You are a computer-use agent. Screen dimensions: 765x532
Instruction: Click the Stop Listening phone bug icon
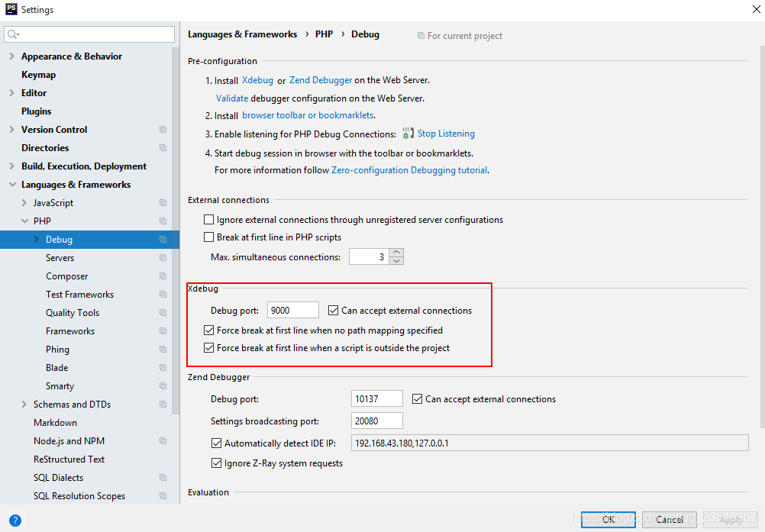tap(408, 134)
